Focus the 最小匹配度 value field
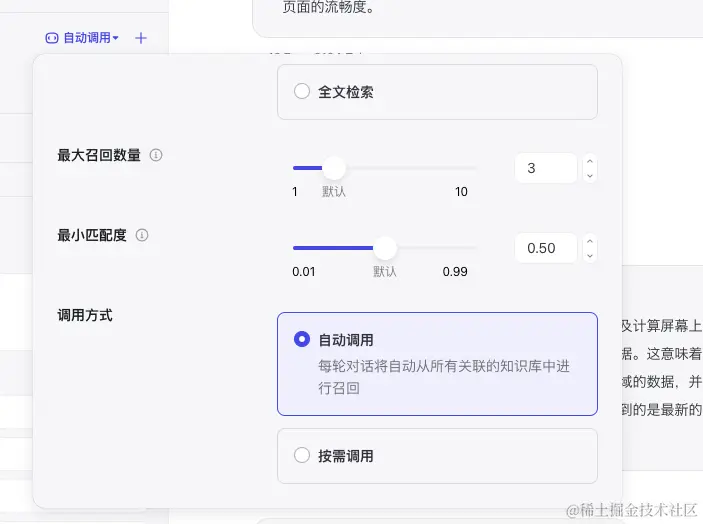The image size is (703, 524). [545, 248]
